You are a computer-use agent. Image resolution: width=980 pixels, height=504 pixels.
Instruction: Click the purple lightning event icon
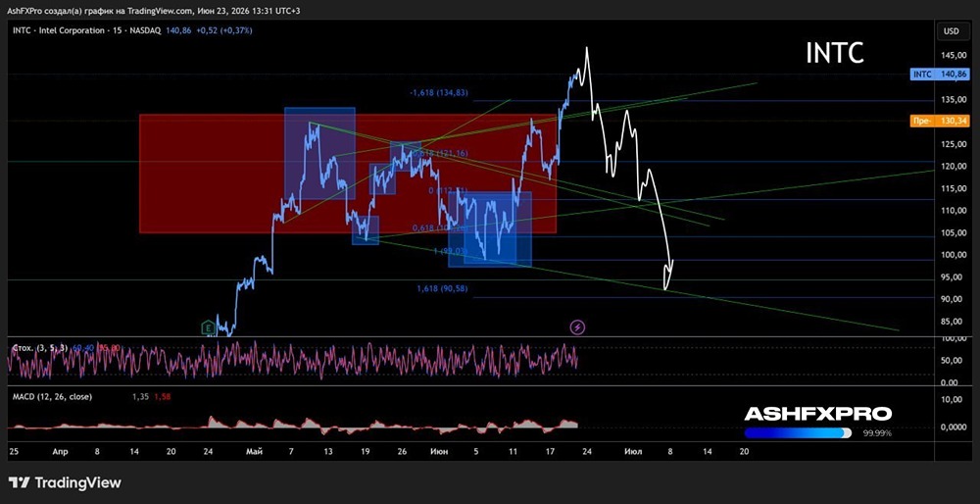point(577,327)
